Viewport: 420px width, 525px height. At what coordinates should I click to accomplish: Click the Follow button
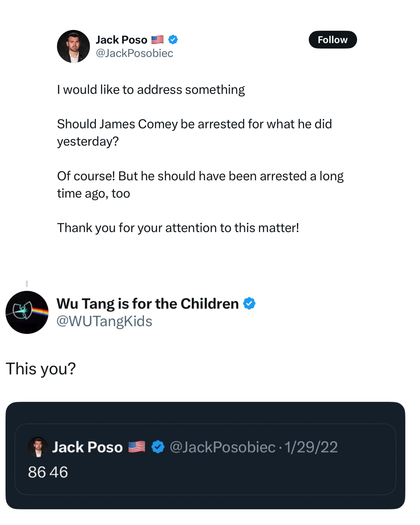click(x=332, y=40)
